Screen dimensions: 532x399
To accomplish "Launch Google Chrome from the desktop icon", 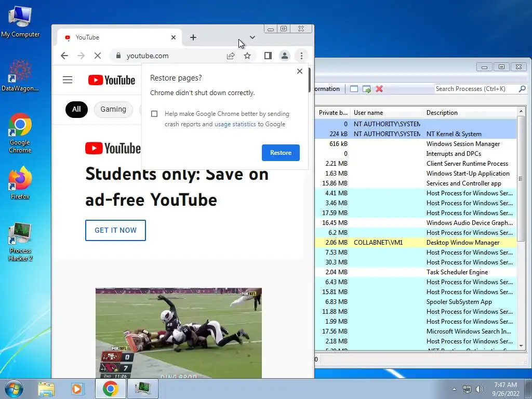I will pos(20,133).
